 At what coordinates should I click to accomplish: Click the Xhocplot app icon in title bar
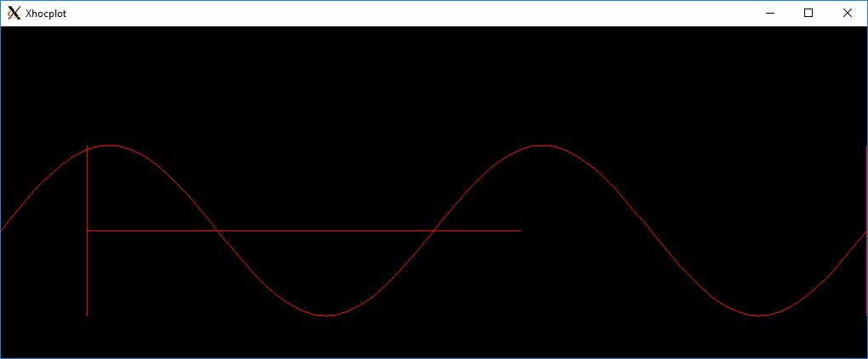(x=14, y=13)
